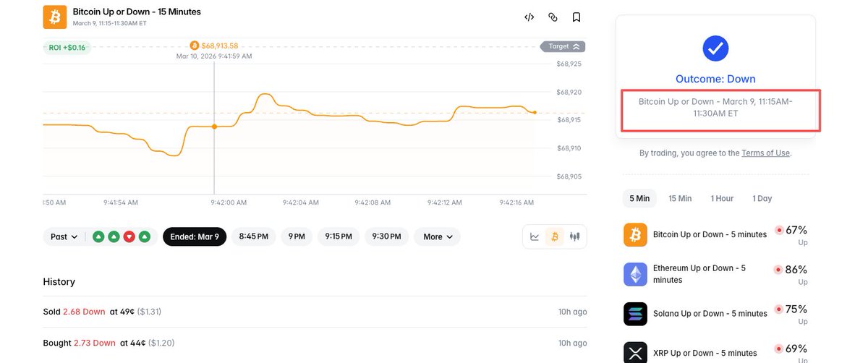Viewport: 868px width, 363px height.
Task: Click the $68,905 axis label
Action: click(x=569, y=176)
